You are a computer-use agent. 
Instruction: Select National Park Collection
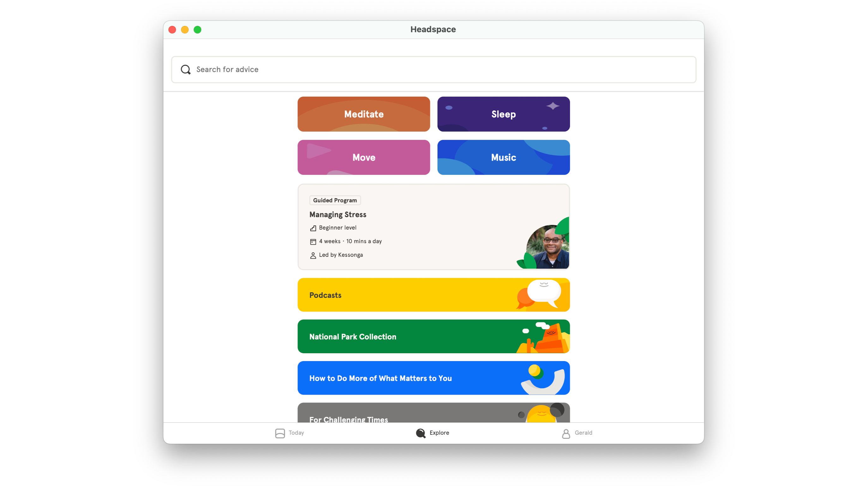[x=433, y=336]
